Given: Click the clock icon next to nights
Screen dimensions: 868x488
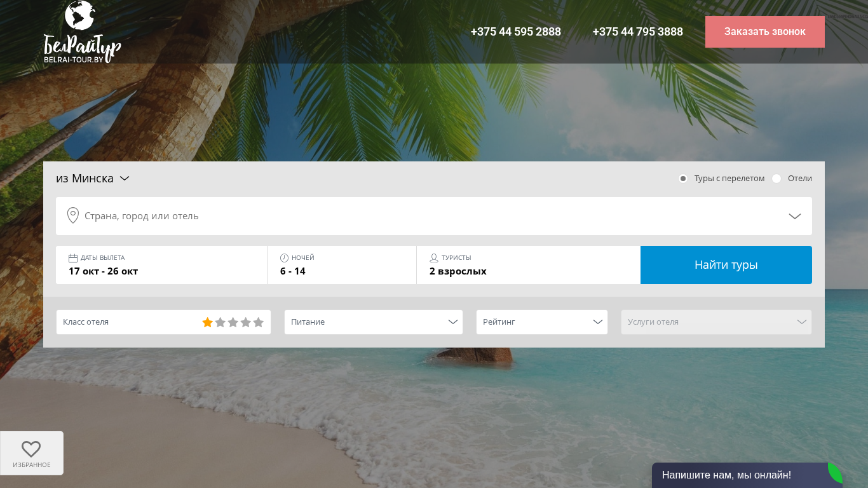Looking at the screenshot, I should 285,258.
